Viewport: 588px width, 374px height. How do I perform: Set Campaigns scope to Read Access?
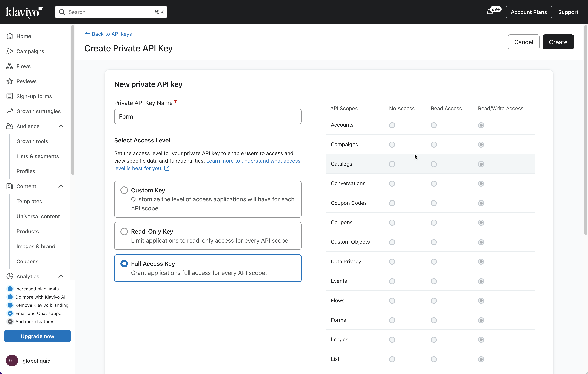point(434,145)
